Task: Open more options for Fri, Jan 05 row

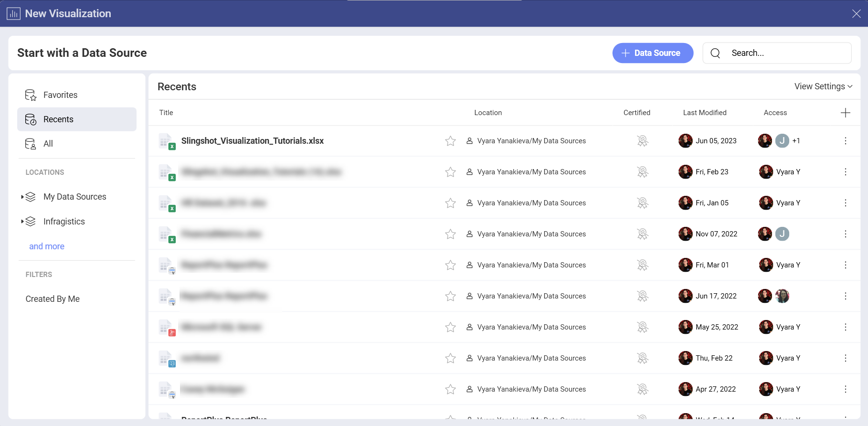Action: coord(845,203)
